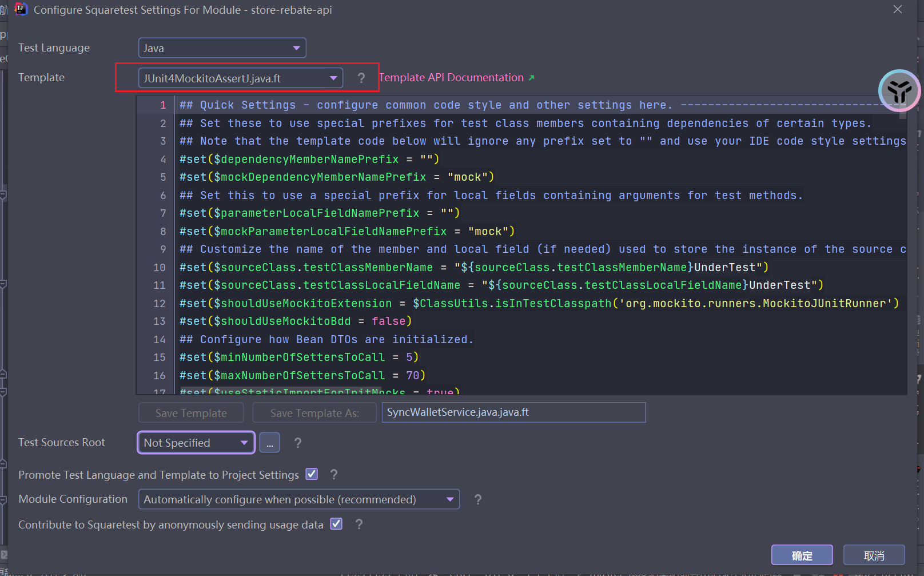Open the Template API Documentation link
Screen dimensions: 924x576
pos(456,77)
